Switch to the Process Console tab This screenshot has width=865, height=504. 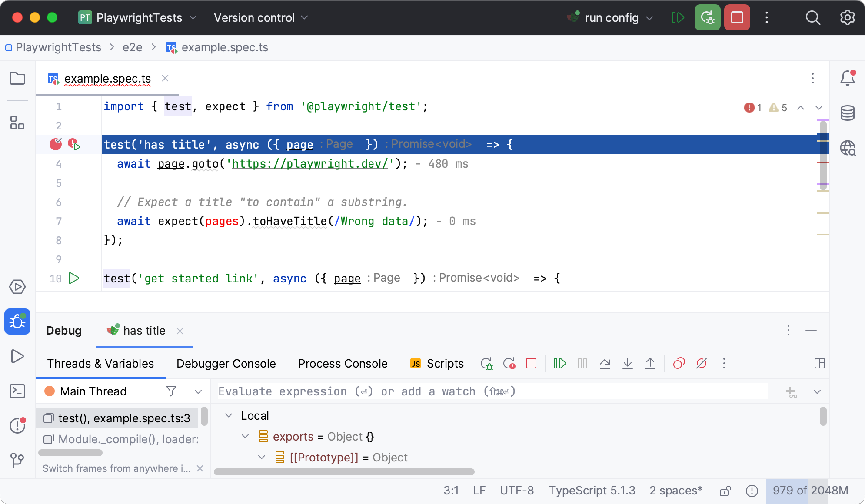point(343,362)
